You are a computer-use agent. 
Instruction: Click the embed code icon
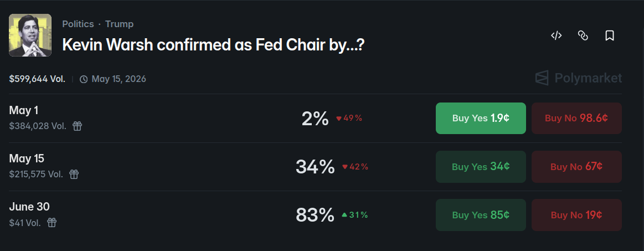coord(557,35)
